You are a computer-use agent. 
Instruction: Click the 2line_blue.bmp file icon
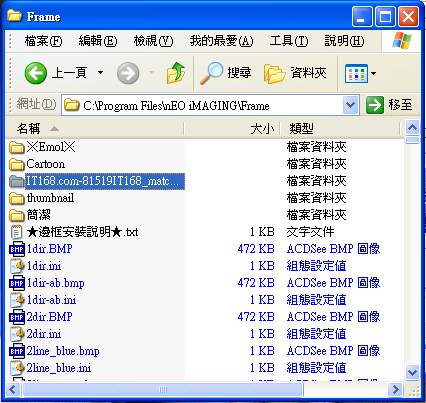pyautogui.click(x=17, y=351)
